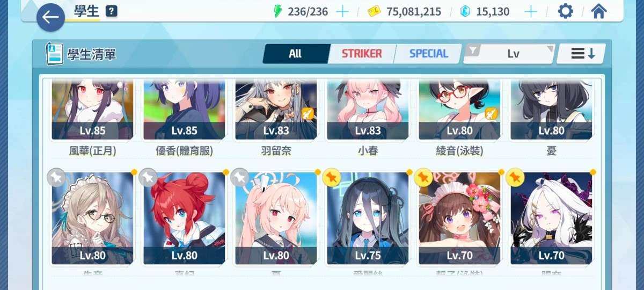
Task: Open student 綾音(泳裝) Lv.80 card
Action: coord(459,117)
